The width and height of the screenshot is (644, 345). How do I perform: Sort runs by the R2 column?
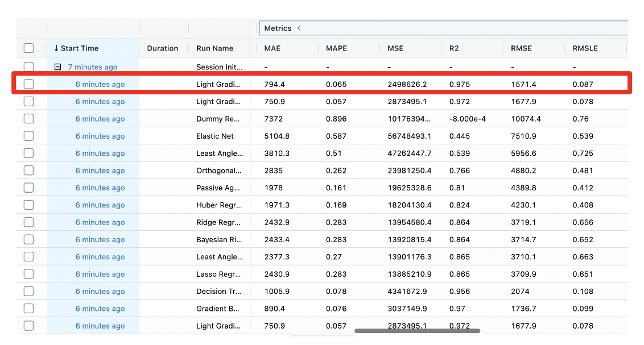[454, 48]
